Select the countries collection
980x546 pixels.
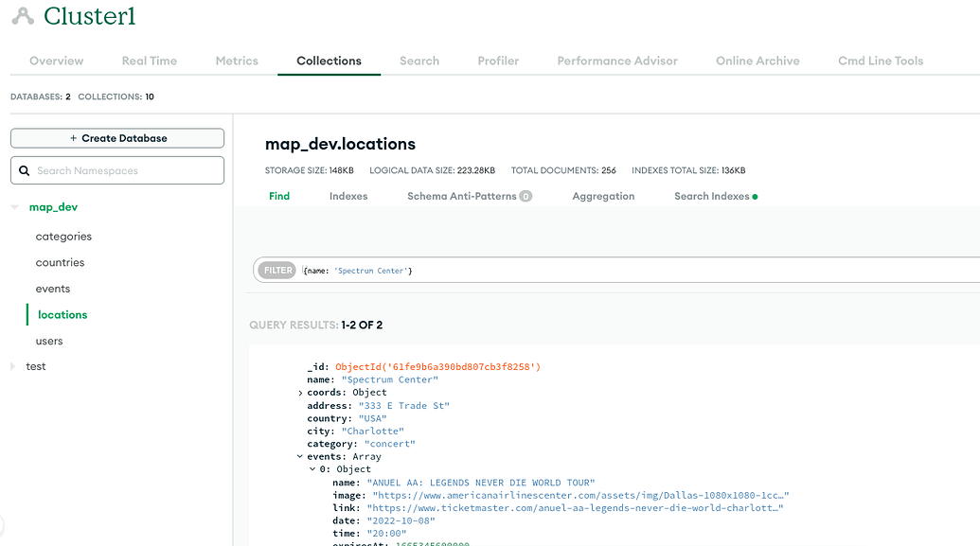60,263
